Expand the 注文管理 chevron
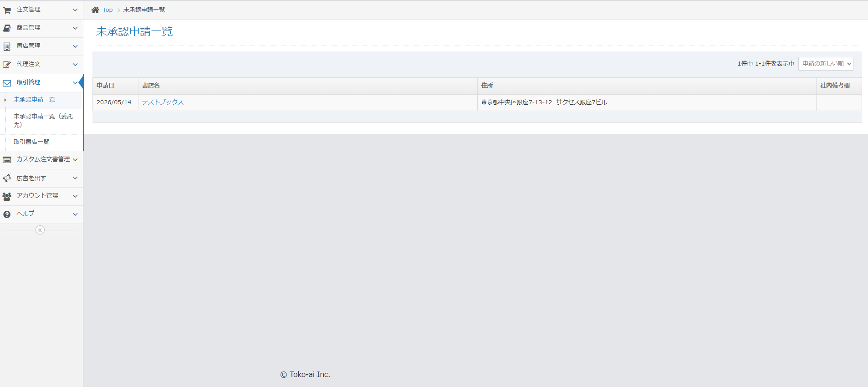Viewport: 868px width, 387px height. pos(75,10)
